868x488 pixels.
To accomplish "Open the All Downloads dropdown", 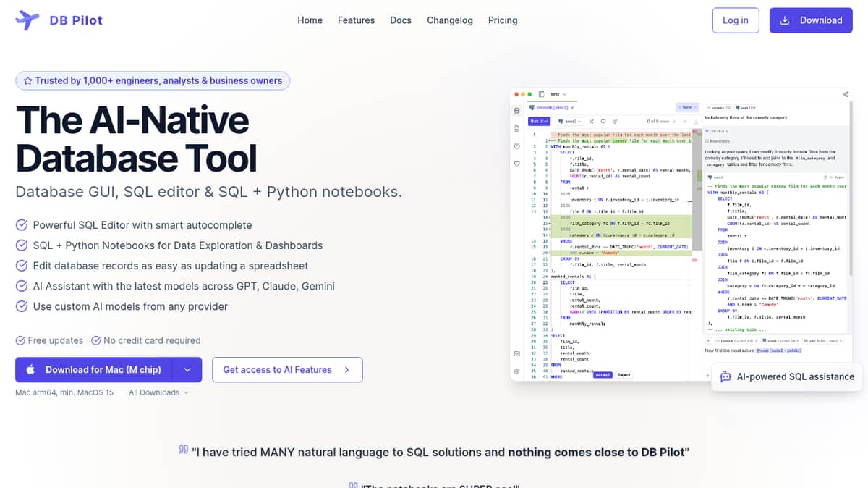I will (x=159, y=392).
